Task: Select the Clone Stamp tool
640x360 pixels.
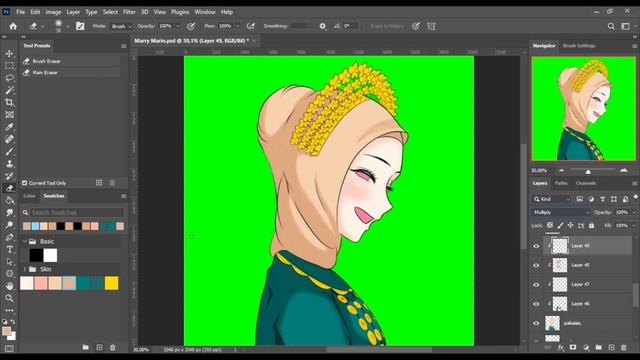Action: 9,164
